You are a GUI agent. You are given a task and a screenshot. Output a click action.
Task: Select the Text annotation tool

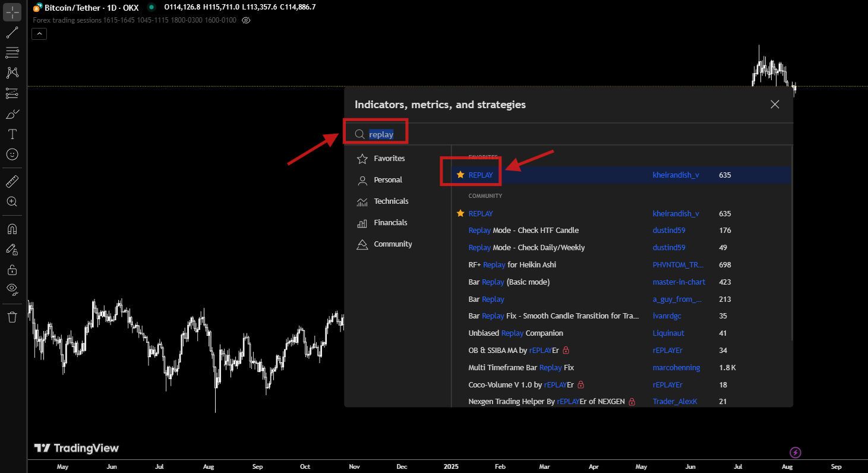pyautogui.click(x=12, y=134)
